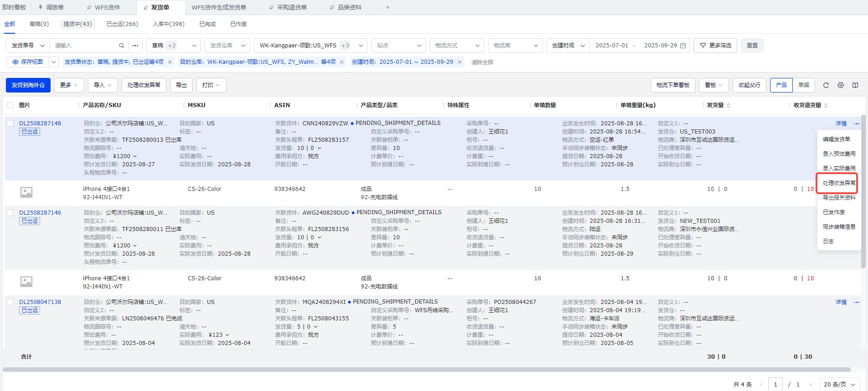Open shipment link DL2508287146
Screen dimensions: 868x391
point(40,213)
